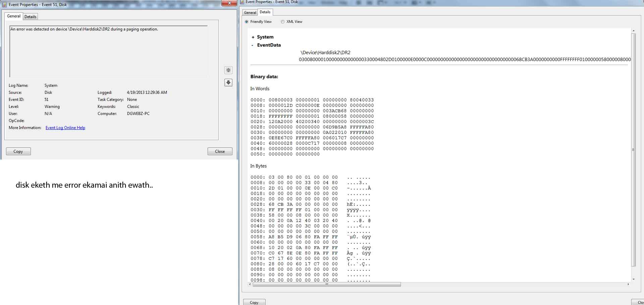Click scrollbar down arrow in Details view
644x305 pixels.
[x=634, y=279]
